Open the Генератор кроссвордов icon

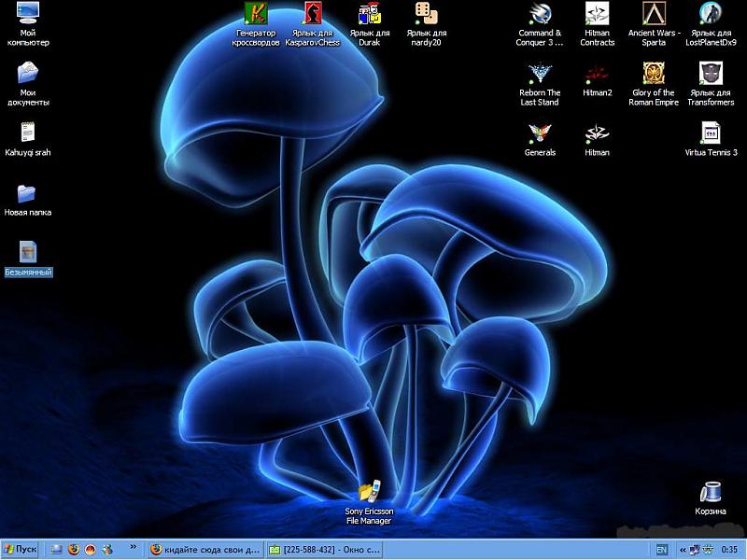click(x=255, y=14)
